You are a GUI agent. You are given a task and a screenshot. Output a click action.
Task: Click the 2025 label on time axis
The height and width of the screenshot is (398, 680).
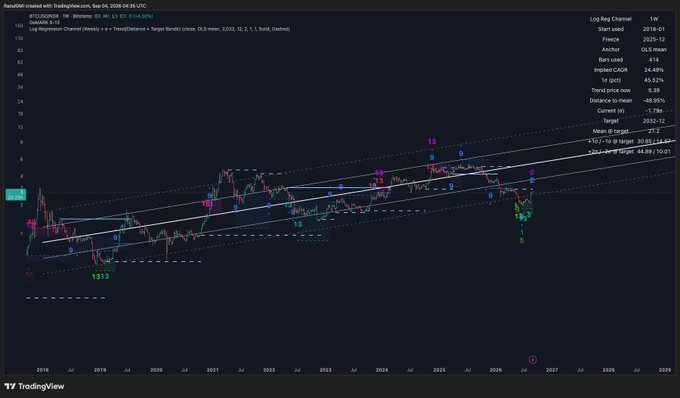439,370
